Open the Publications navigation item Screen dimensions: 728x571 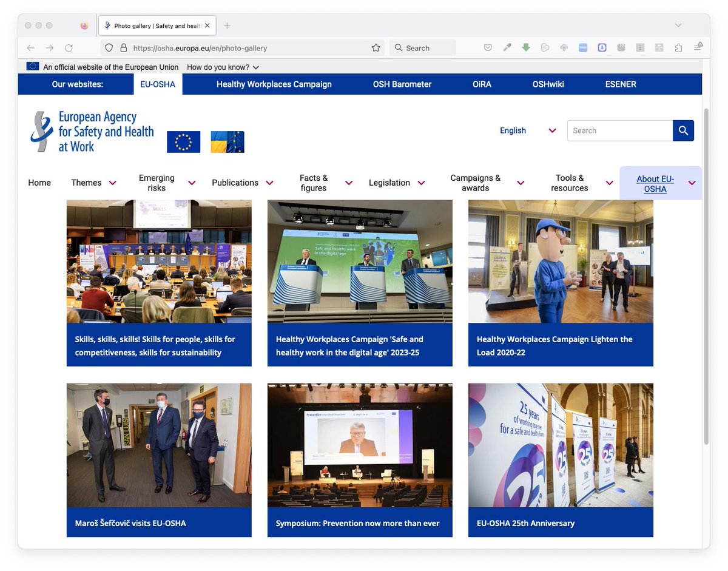235,183
